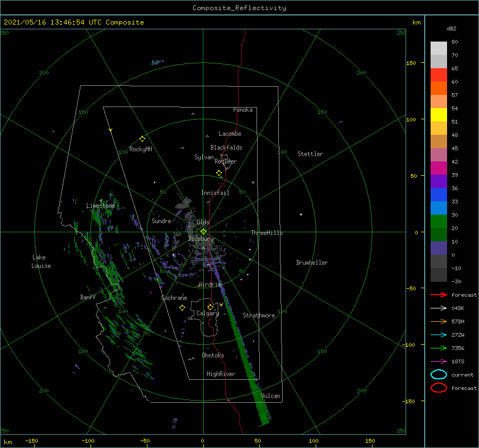Click the Cochrane label
Screen dimensions: 479x448
click(174, 298)
